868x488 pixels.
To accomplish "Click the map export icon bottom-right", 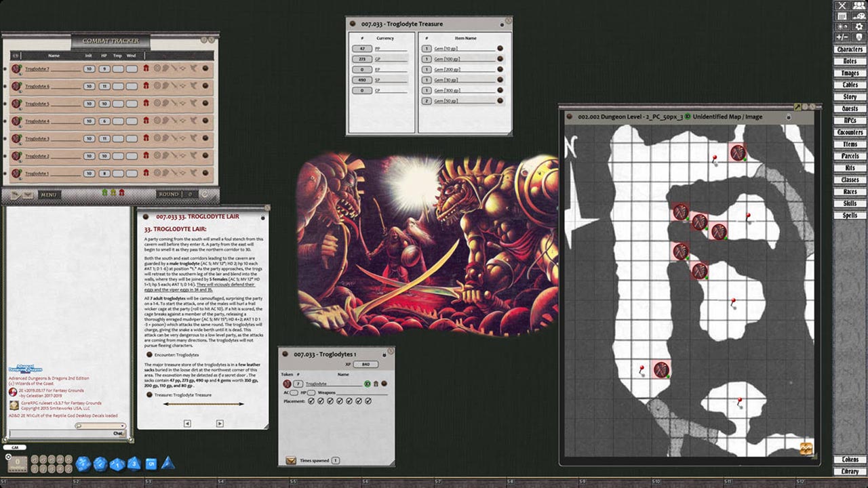I will click(x=806, y=449).
